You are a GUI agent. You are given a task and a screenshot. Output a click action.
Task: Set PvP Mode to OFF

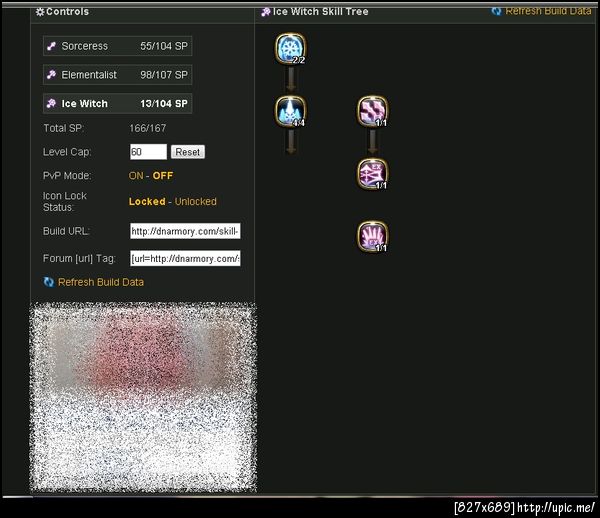pyautogui.click(x=163, y=176)
